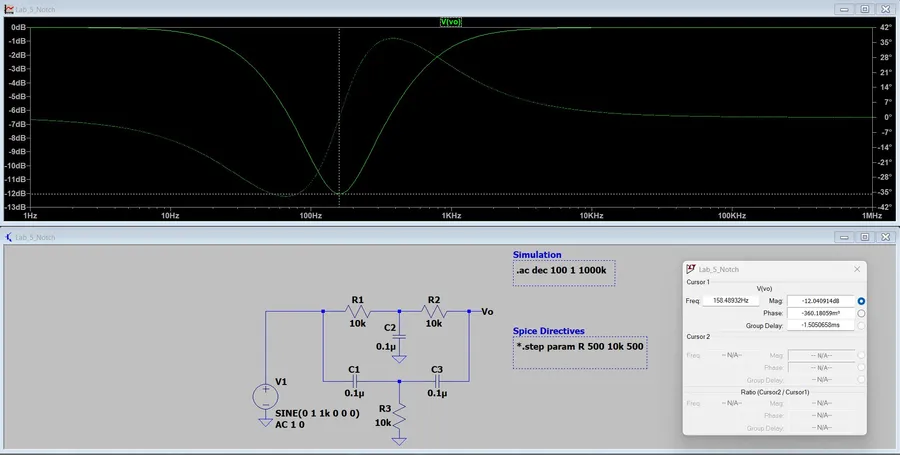Viewport: 900px width, 455px height.
Task: Click the Simulation heading text
Action: pyautogui.click(x=537, y=255)
